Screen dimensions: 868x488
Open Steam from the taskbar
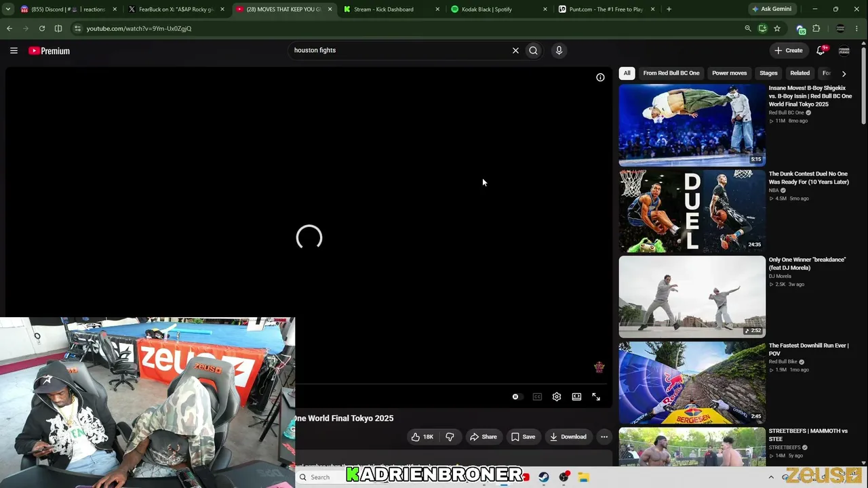543,477
